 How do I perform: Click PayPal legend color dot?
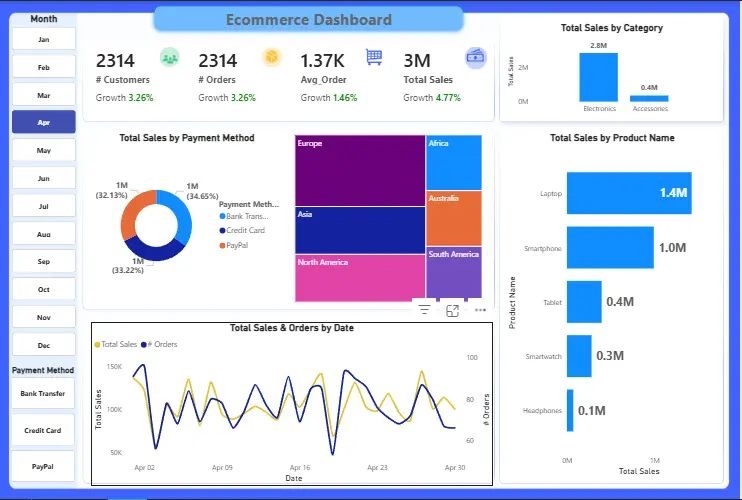[x=222, y=246]
